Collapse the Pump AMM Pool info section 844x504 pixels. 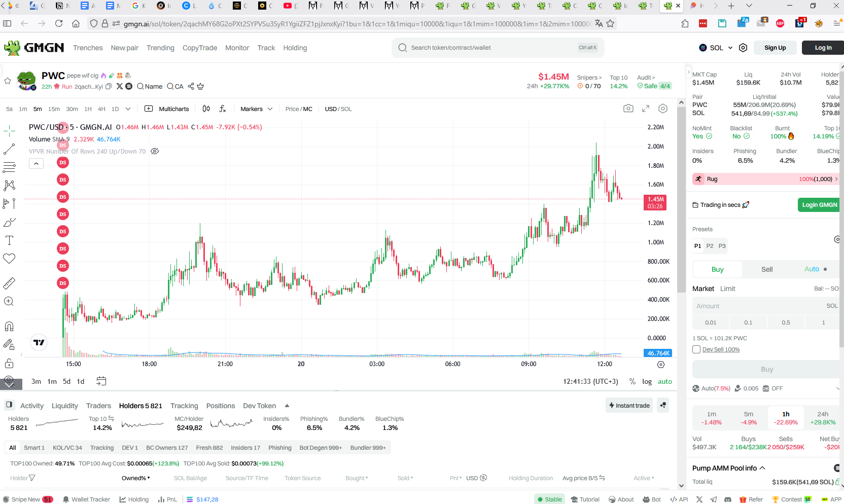pos(762,468)
